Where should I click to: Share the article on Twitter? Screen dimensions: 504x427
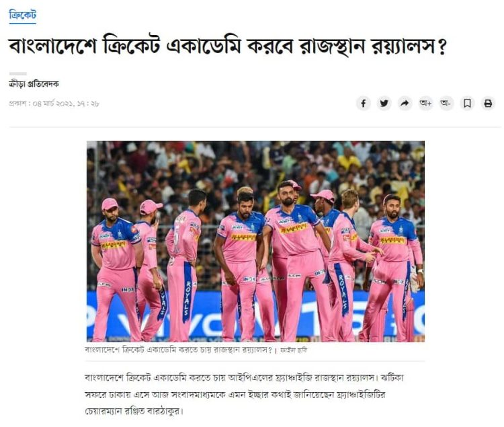click(x=384, y=103)
